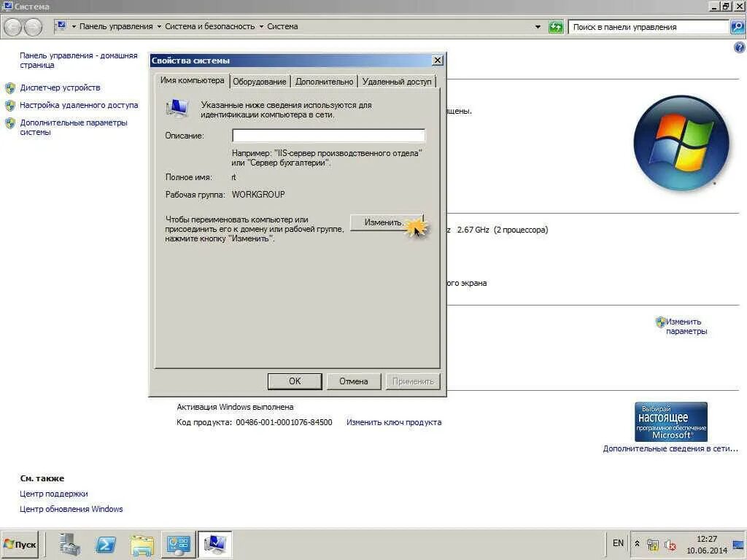Click the Пуск start button
The image size is (747, 560).
pyautogui.click(x=20, y=544)
